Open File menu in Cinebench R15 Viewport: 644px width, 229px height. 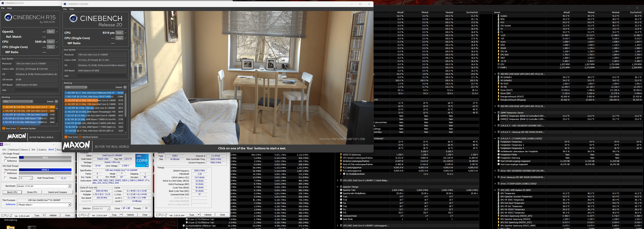tap(3, 8)
